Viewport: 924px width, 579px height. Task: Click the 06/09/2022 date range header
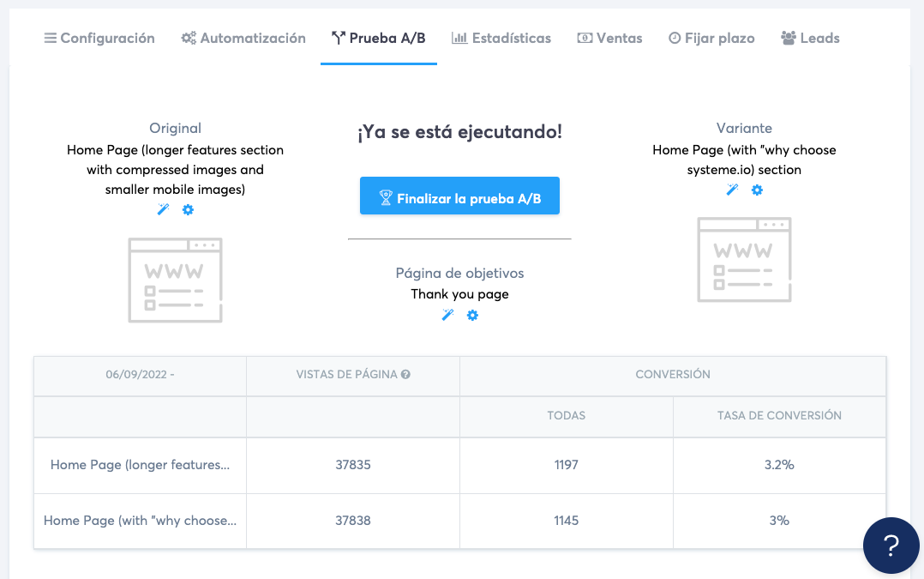tap(140, 375)
